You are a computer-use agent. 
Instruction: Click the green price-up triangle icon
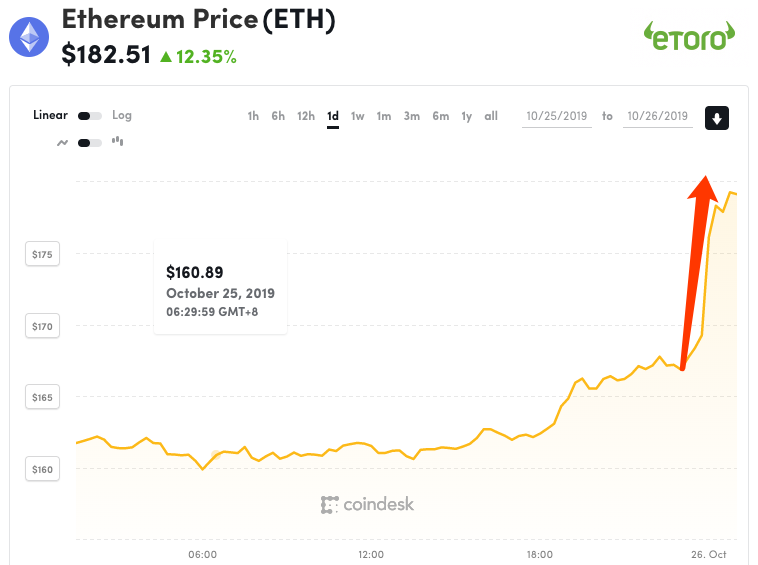[x=166, y=57]
